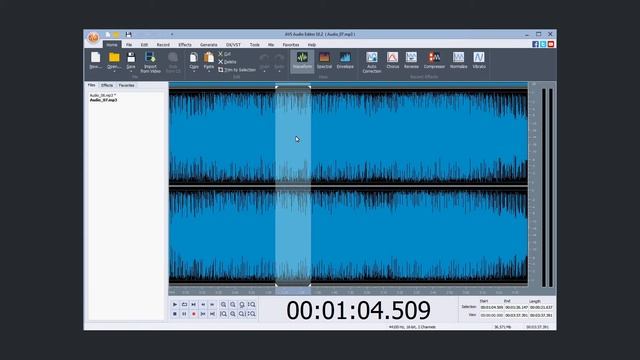The image size is (640, 360).
Task: Open the File ribbon tab
Action: point(129,44)
